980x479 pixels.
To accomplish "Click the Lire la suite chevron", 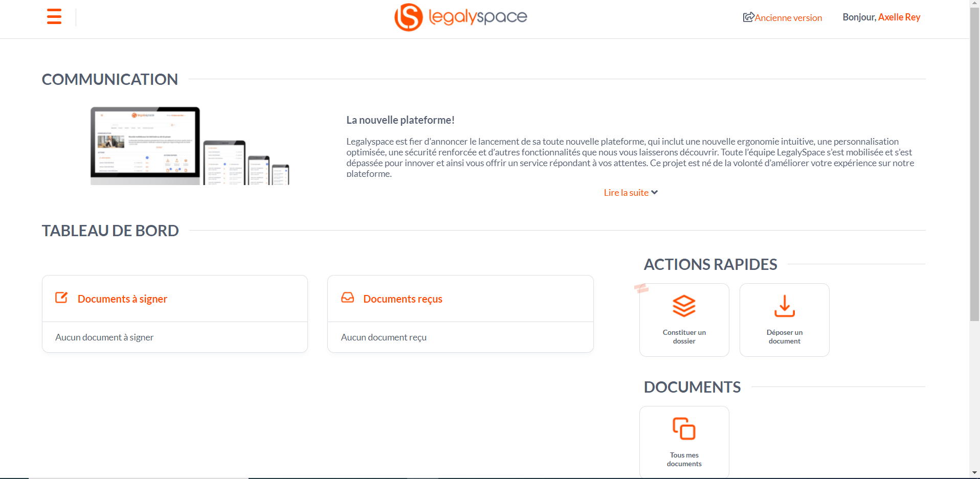I will point(654,192).
